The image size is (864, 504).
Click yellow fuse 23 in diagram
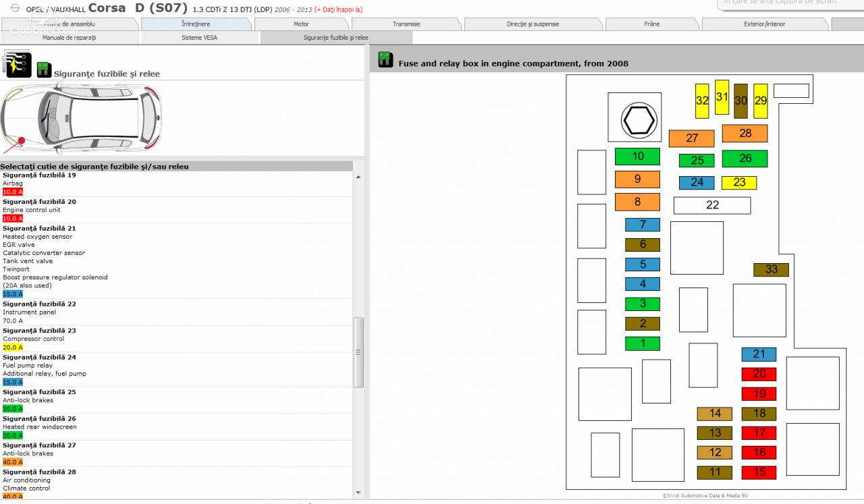click(x=739, y=182)
